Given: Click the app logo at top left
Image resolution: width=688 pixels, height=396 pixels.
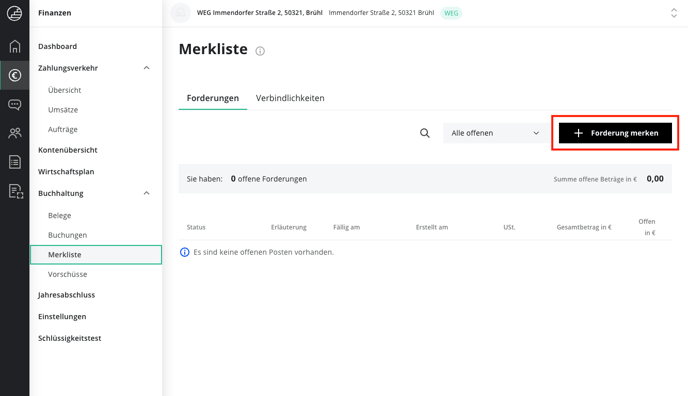Looking at the screenshot, I should tap(14, 13).
